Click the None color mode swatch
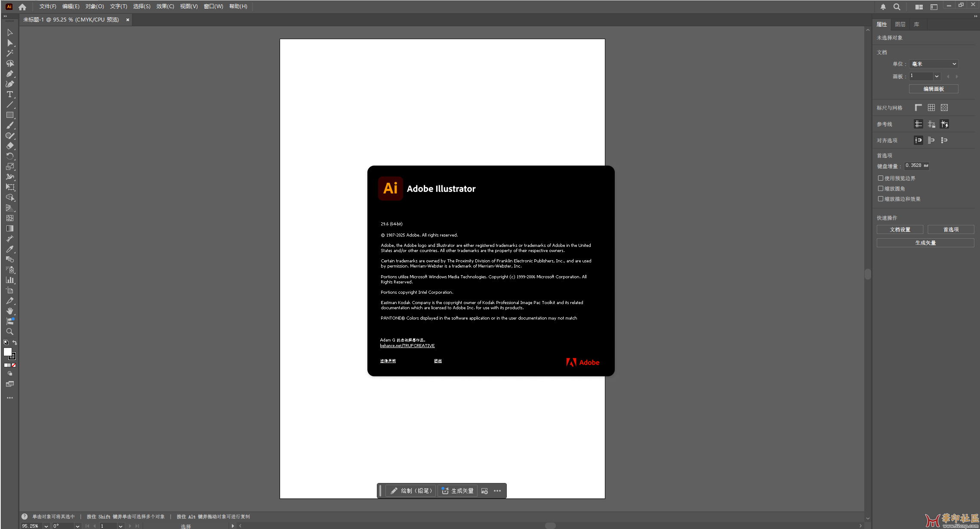Viewport: 980px width, 529px height. [14, 365]
